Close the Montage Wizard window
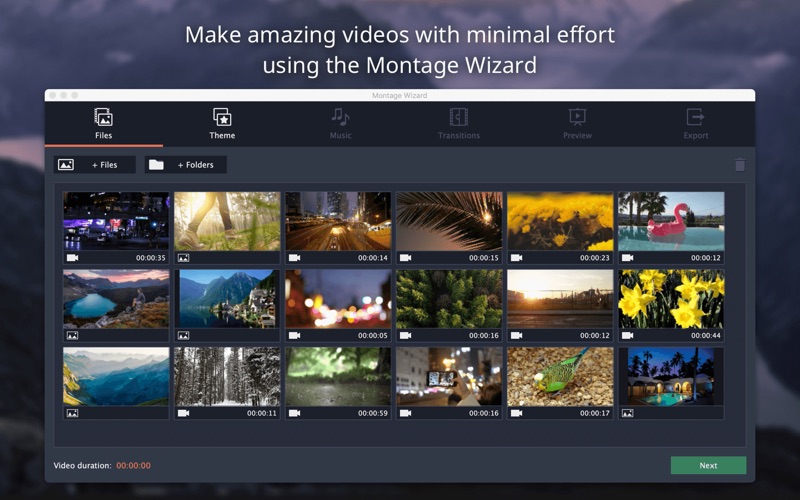Image resolution: width=800 pixels, height=500 pixels. 53,95
